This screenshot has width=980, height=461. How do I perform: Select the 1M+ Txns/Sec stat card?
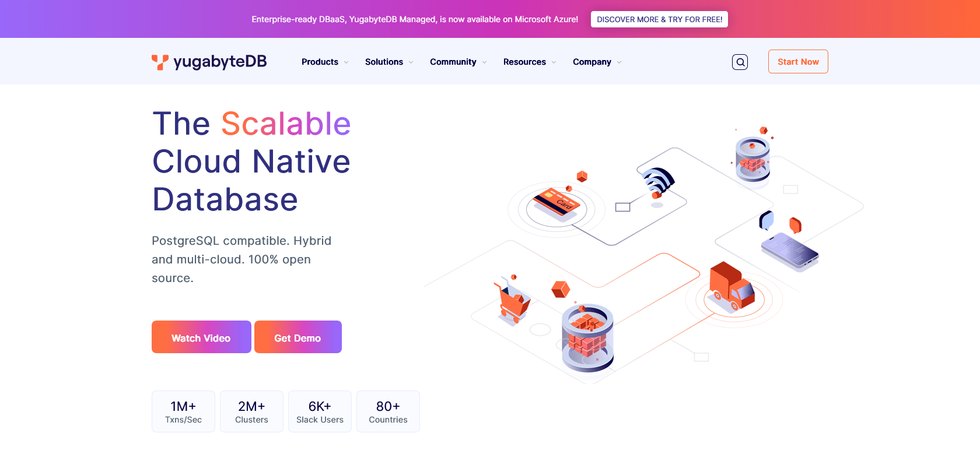[183, 411]
